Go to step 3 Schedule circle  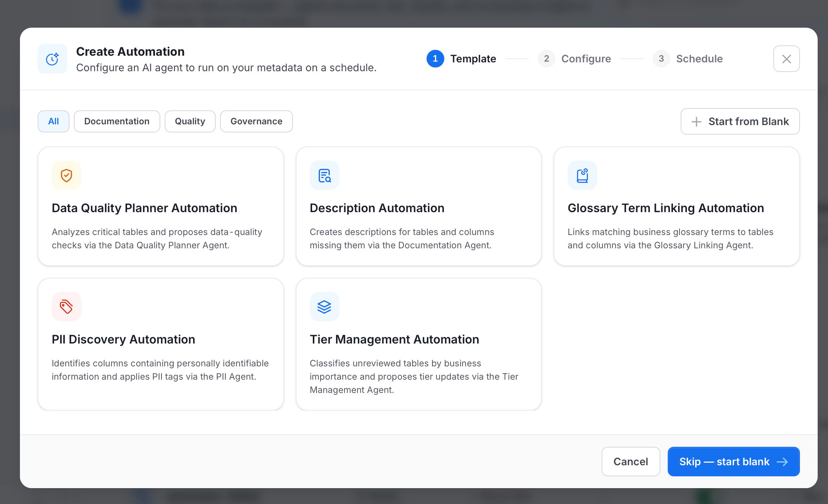661,59
